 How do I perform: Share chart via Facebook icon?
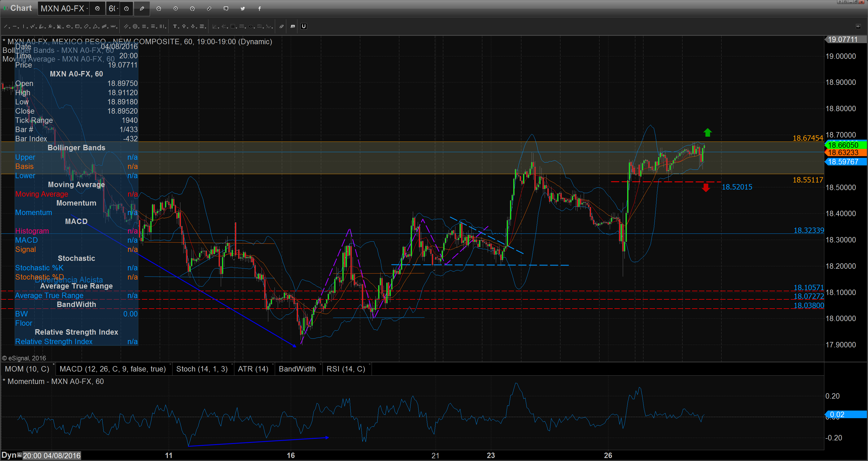point(260,9)
